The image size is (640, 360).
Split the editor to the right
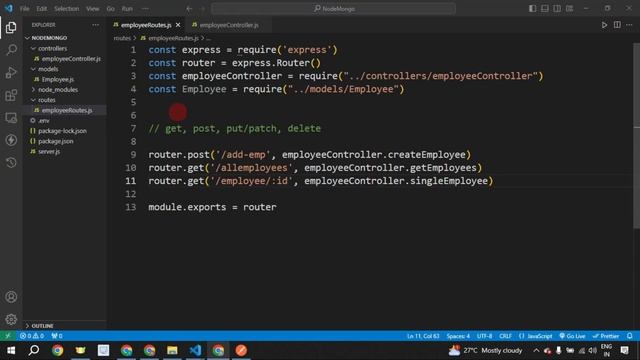tap(617, 25)
